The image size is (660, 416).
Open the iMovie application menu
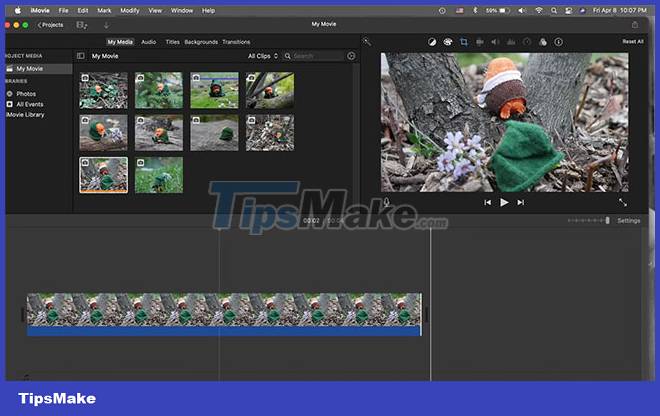click(40, 11)
